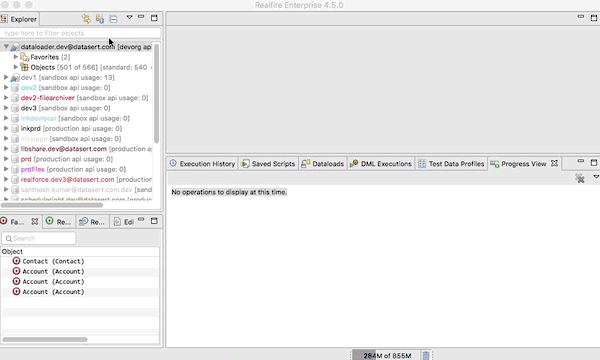Screen dimensions: 600x360
Task: Select the first Account favorite icon
Action: [16, 271]
